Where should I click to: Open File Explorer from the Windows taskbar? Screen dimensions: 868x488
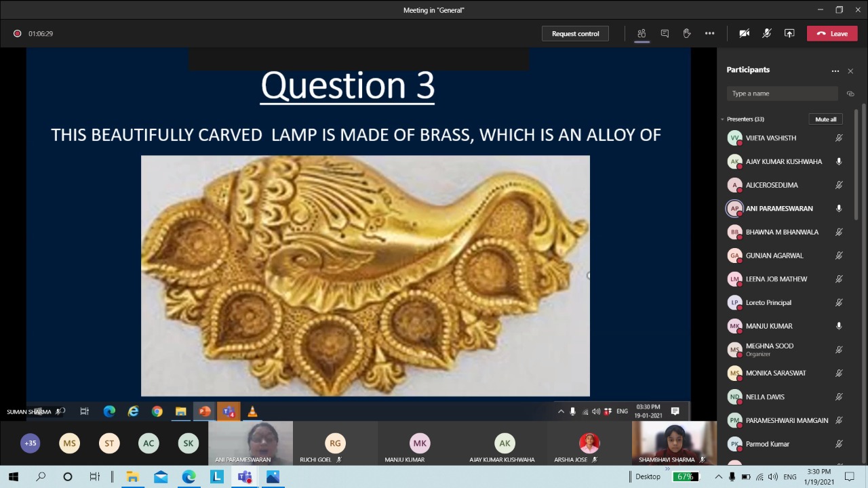pos(133,477)
